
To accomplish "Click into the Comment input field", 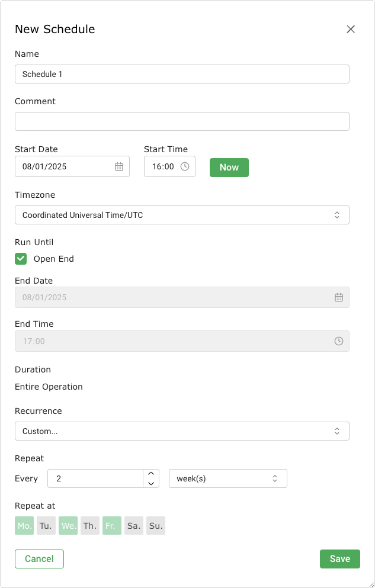I will pyautogui.click(x=182, y=121).
